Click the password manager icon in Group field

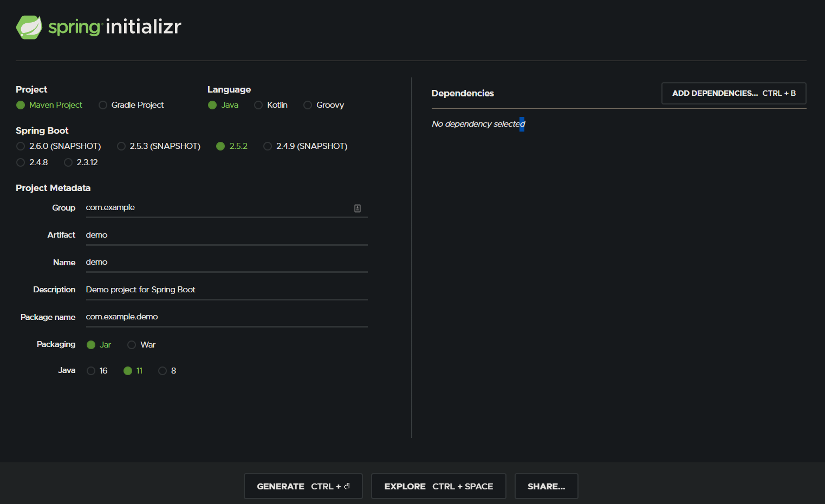[x=358, y=208]
